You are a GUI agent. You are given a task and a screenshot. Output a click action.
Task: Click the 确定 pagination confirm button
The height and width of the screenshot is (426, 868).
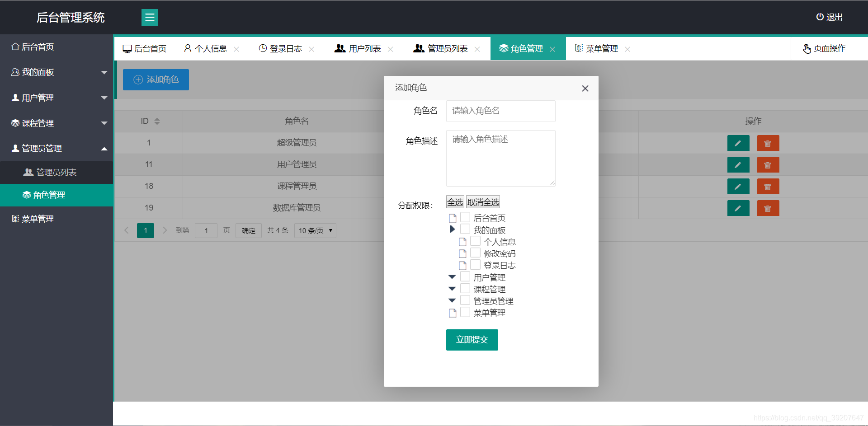249,230
